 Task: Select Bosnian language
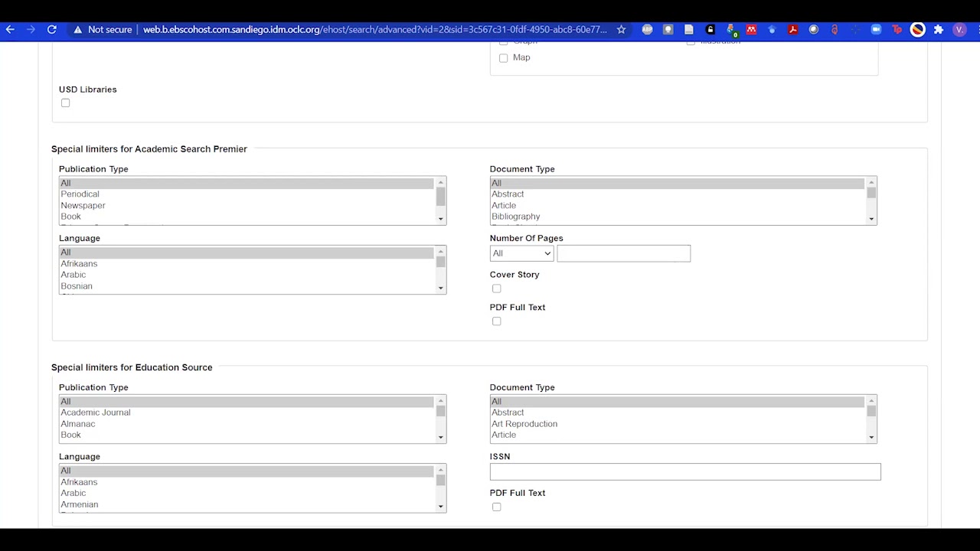tap(247, 286)
